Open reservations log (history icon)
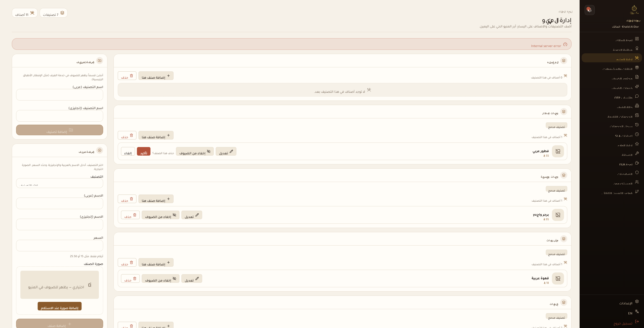644x328 pixels. [612, 125]
